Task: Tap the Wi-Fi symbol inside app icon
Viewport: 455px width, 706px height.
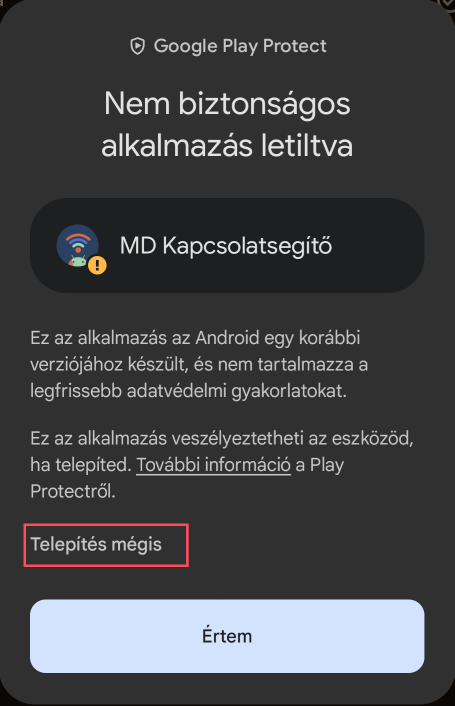Action: click(x=78, y=241)
